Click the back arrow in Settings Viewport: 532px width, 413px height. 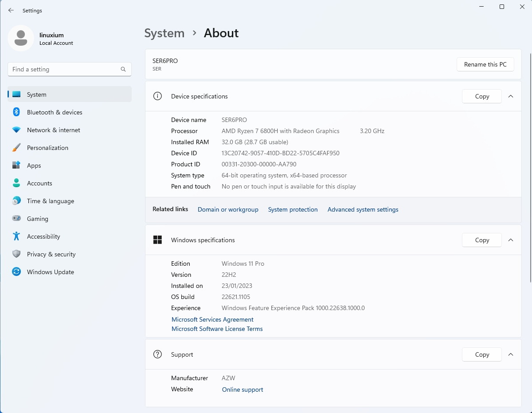(x=11, y=10)
